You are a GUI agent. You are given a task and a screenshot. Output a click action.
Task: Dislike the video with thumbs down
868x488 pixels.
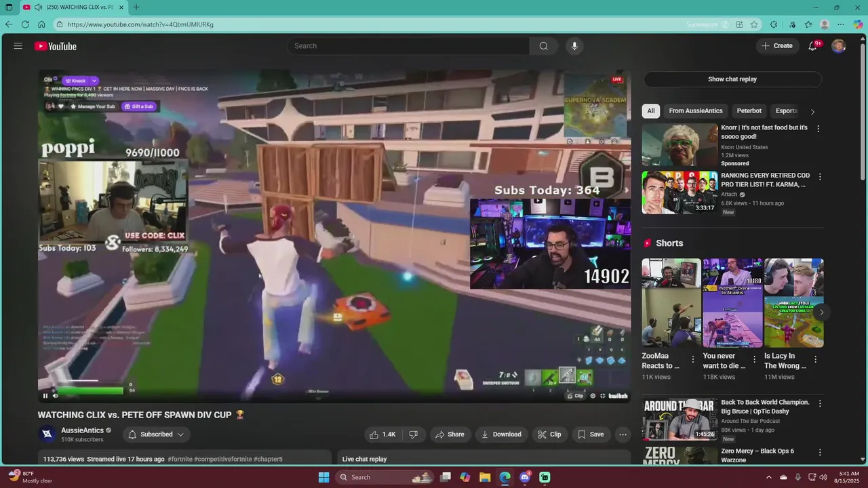point(413,434)
